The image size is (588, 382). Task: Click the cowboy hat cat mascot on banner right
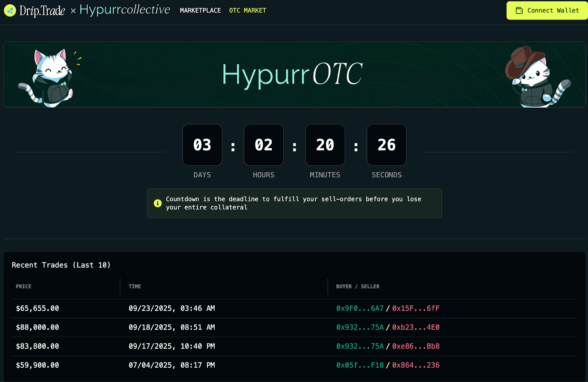(538, 77)
